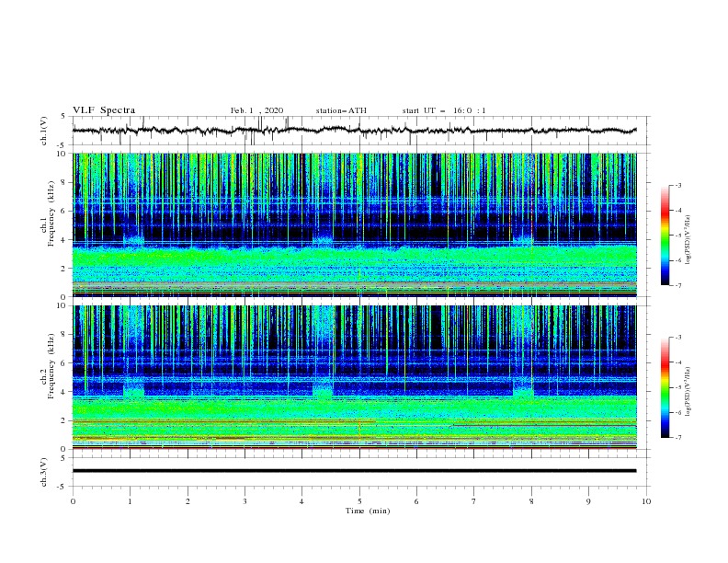Click the "-3" label on ch.1 colorbar

point(677,185)
